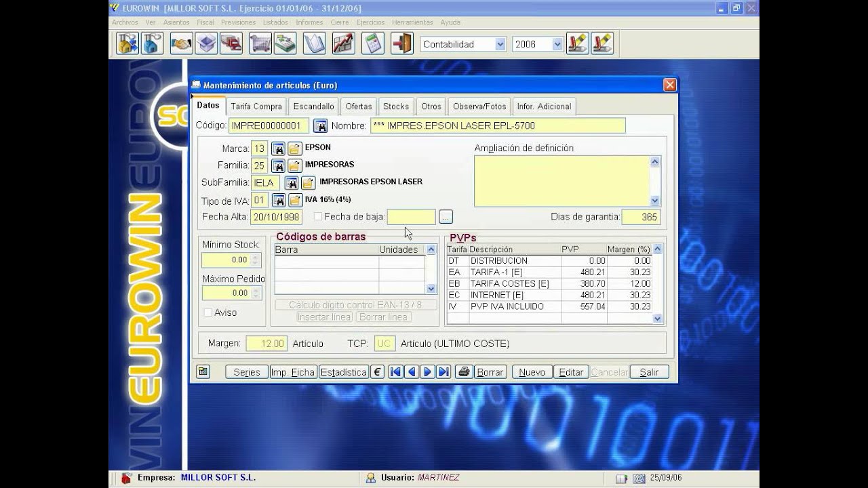The height and width of the screenshot is (488, 868).
Task: Click the mail icon in status bar
Action: click(x=639, y=479)
